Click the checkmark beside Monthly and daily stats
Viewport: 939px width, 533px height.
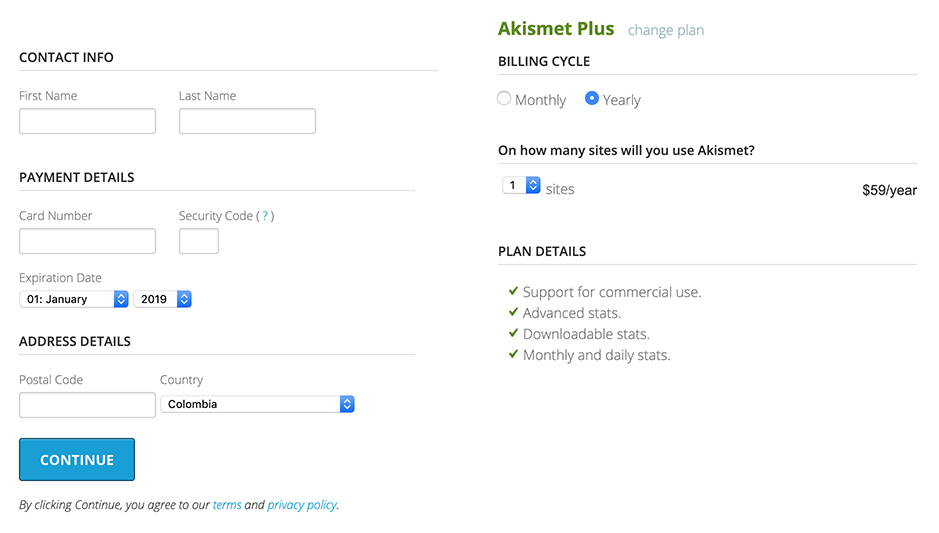[513, 354]
